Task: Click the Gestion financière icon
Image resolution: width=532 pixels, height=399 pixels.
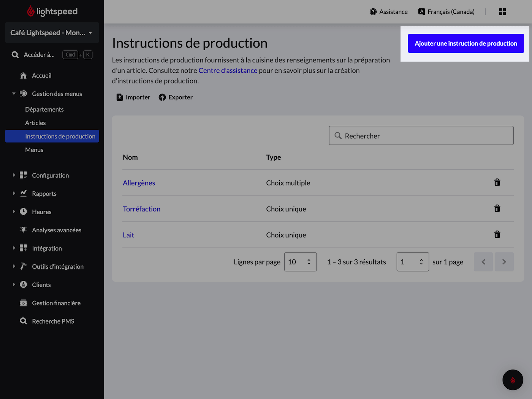Action: 24,303
